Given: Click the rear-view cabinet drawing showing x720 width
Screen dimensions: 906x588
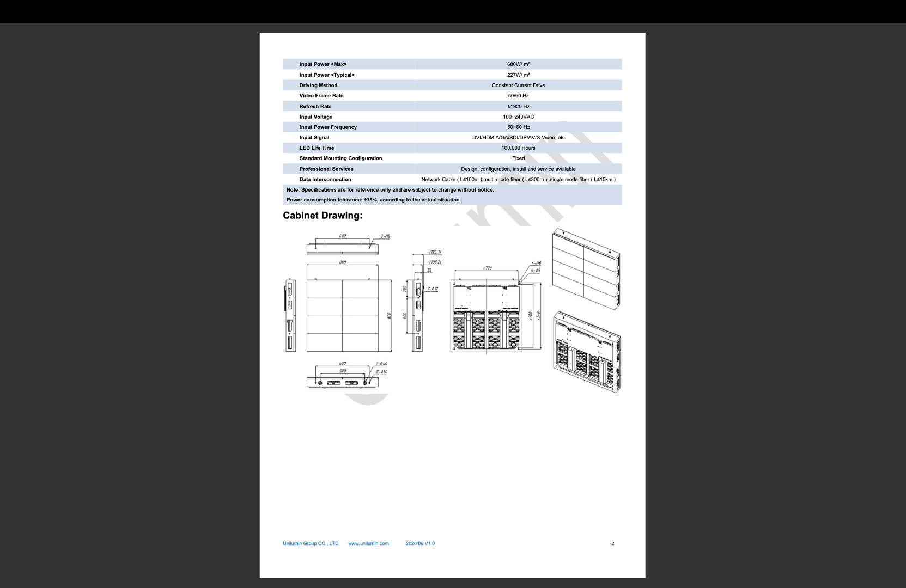Looking at the screenshot, I should pyautogui.click(x=487, y=316).
